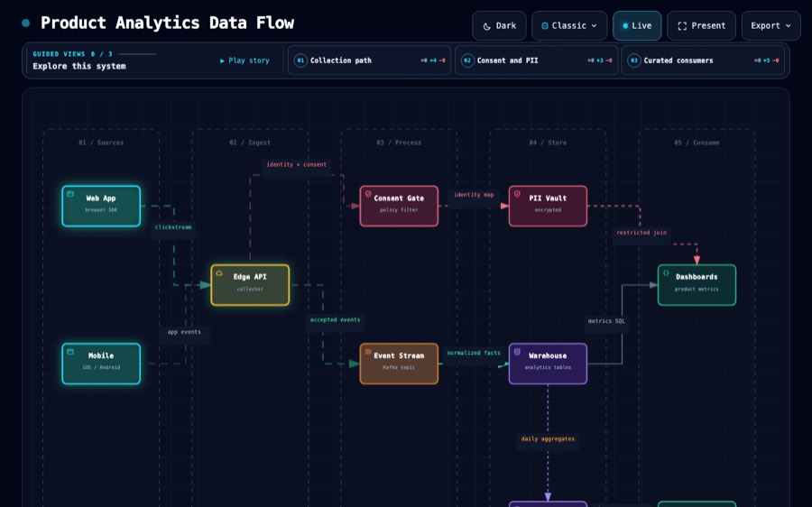Select the Event Stream node
This screenshot has width=812, height=507.
(399, 364)
